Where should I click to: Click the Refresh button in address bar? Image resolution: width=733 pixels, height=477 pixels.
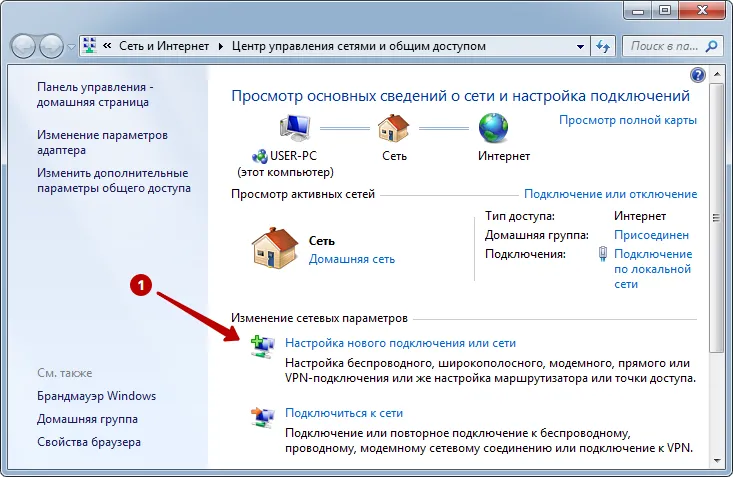tap(603, 46)
